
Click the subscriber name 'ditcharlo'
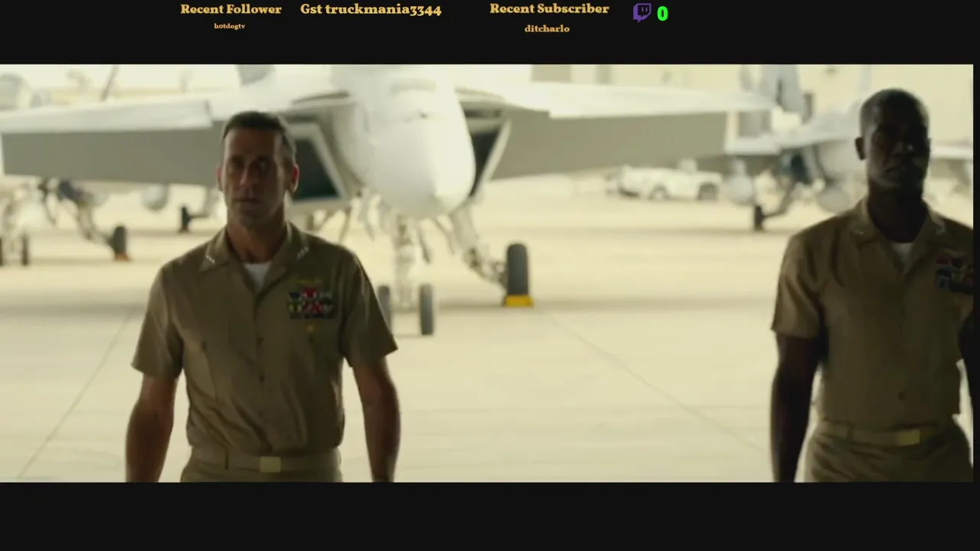click(547, 28)
